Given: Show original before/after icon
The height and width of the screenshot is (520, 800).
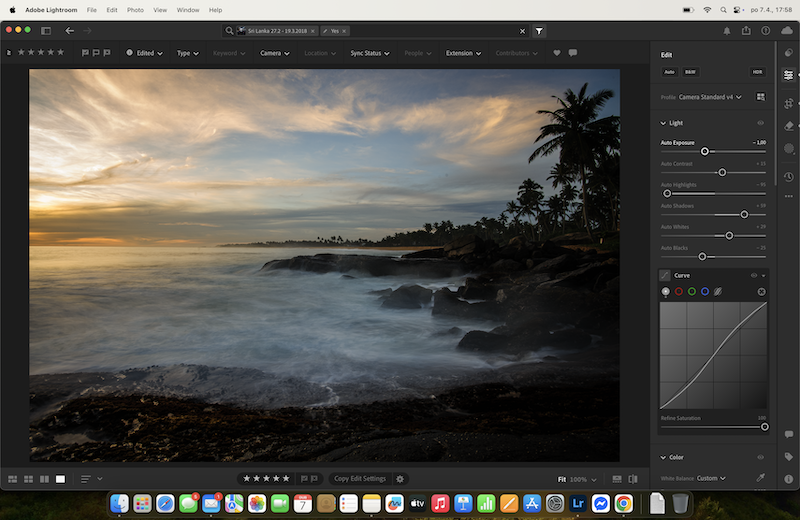Looking at the screenshot, I should pos(633,479).
